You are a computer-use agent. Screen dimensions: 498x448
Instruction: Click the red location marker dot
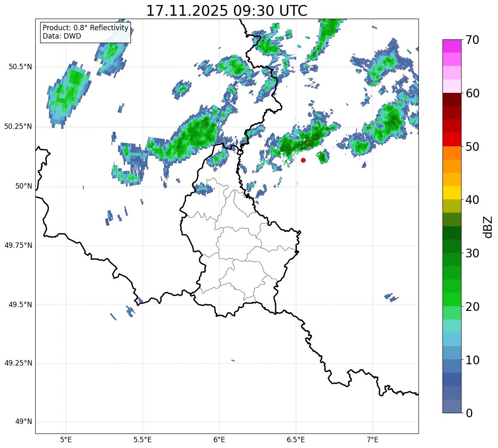point(303,160)
